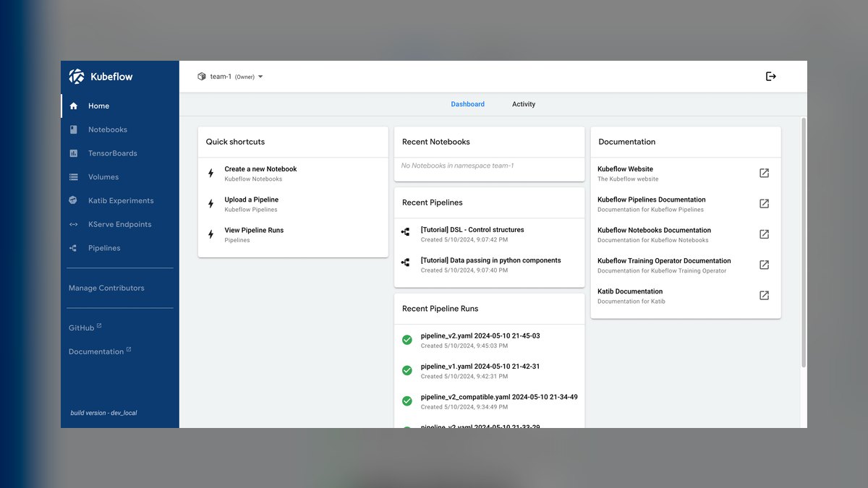Open external icon for Pipelines Documentation

[x=764, y=204]
